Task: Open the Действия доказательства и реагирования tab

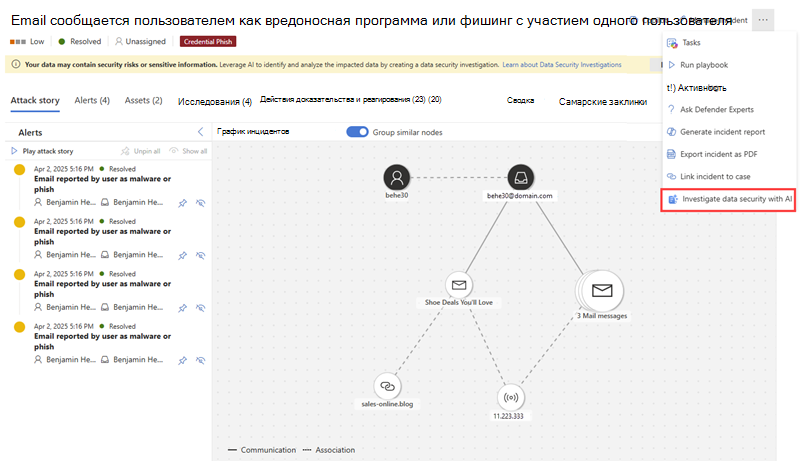Action: (351, 99)
